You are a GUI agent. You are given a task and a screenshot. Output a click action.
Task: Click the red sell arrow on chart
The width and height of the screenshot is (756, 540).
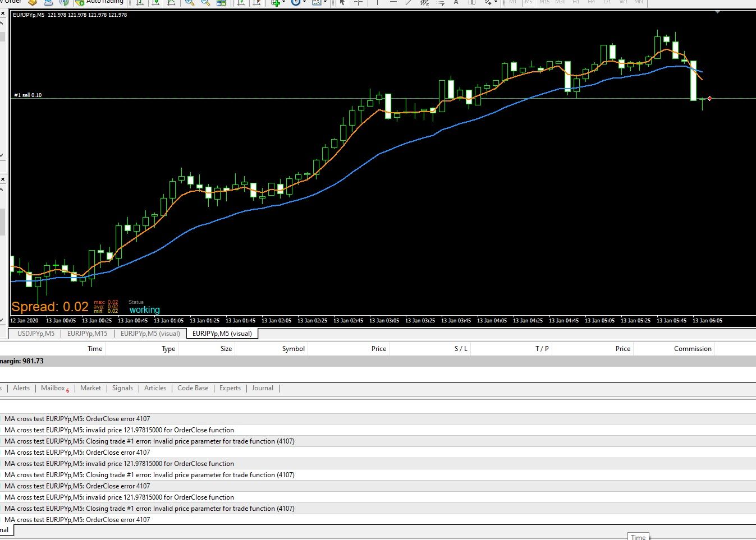pos(710,98)
